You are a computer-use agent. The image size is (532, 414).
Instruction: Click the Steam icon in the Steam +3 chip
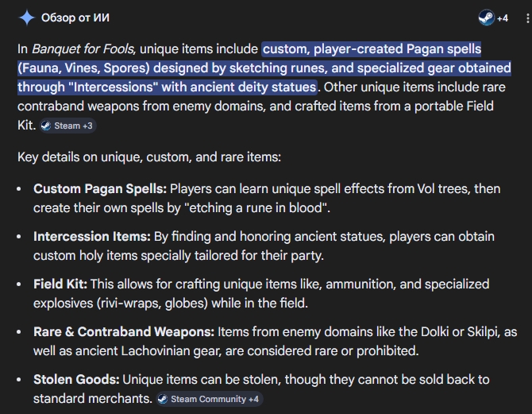pyautogui.click(x=46, y=126)
